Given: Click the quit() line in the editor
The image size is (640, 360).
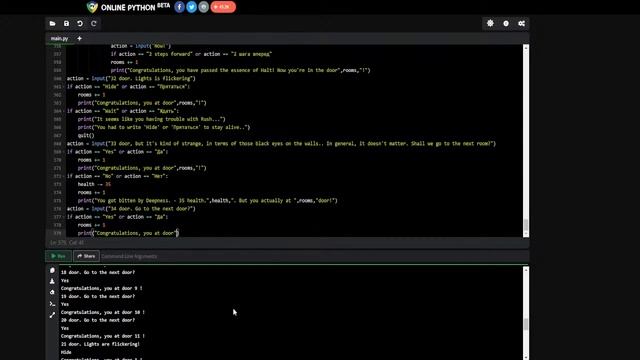Looking at the screenshot, I should coord(86,136).
